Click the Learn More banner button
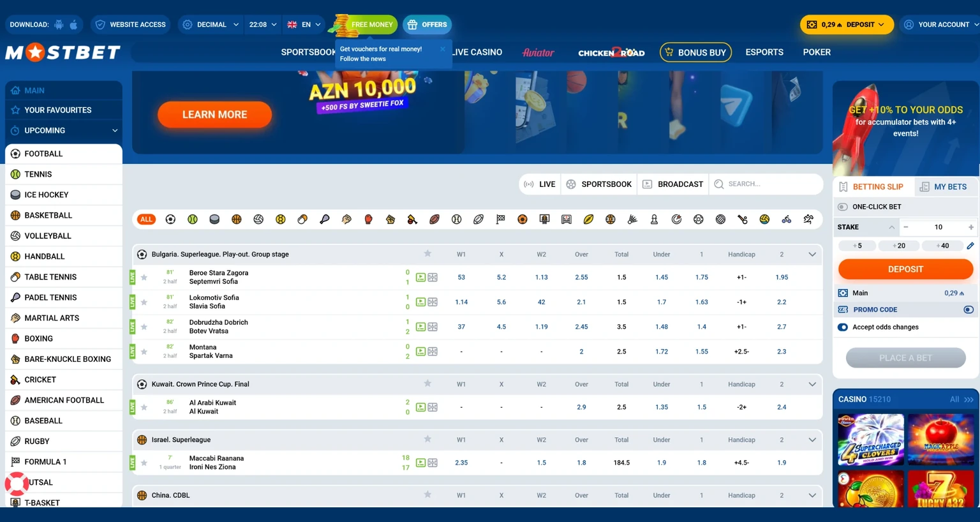The height and width of the screenshot is (522, 980). (214, 115)
